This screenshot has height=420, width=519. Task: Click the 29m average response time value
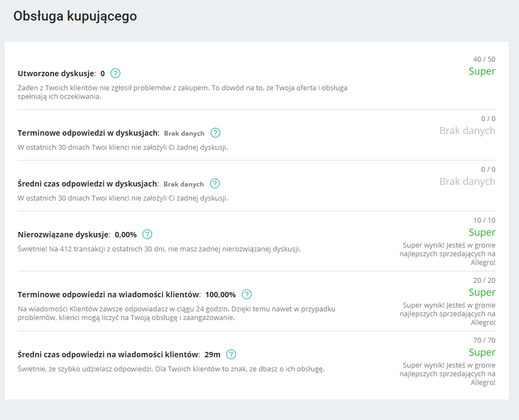212,355
